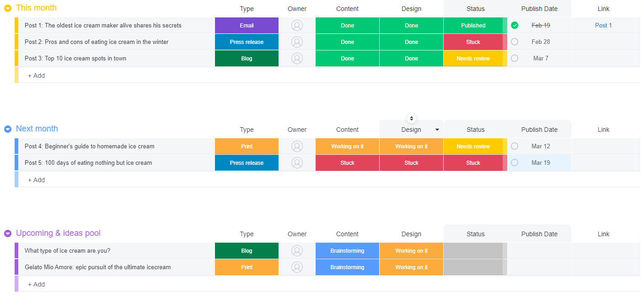Open the Design column dropdown in Next month
This screenshot has width=644, height=304.
tap(437, 130)
